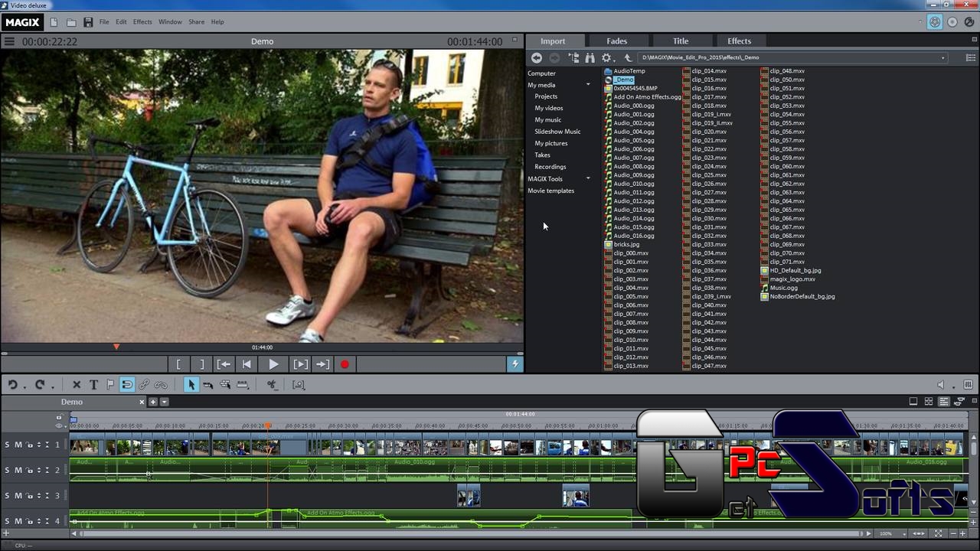Open the movie tab dropdown arrow
Viewport: 980px width, 551px height.
click(164, 402)
